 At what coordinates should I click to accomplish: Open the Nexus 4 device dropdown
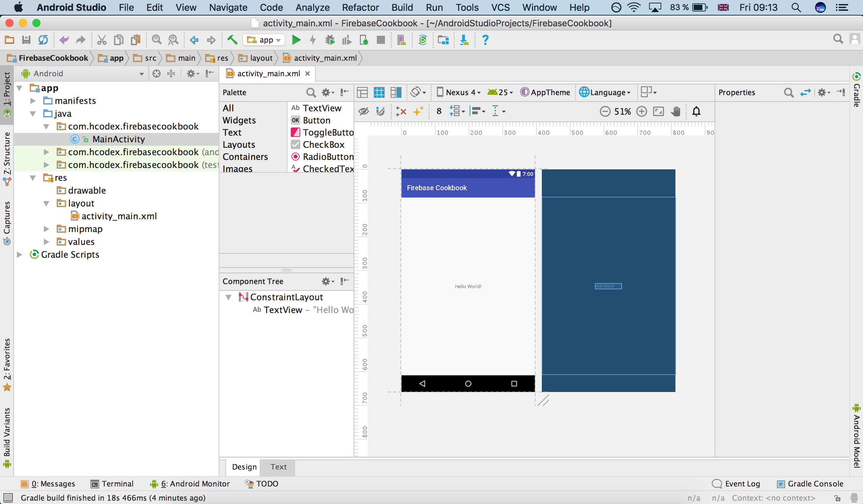coord(459,92)
